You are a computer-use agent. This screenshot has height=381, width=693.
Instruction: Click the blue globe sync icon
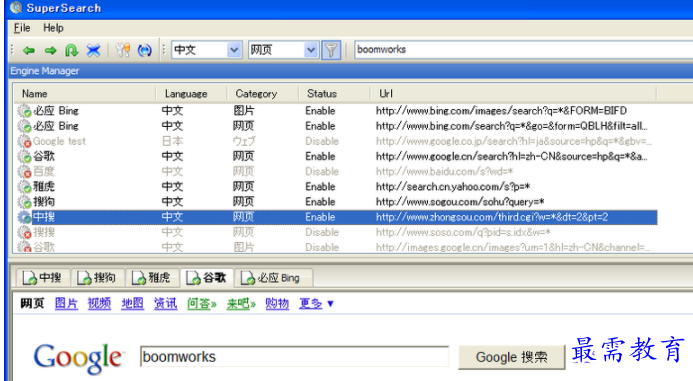pyautogui.click(x=145, y=50)
